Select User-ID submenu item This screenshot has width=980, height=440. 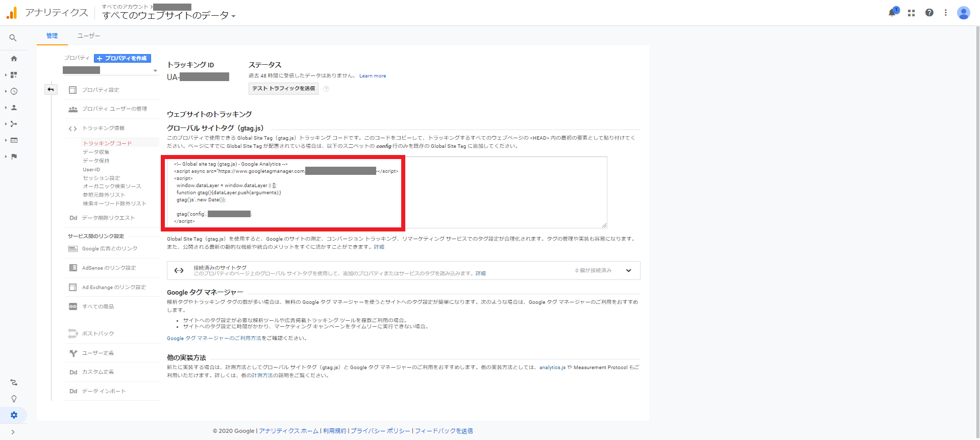pos(91,169)
